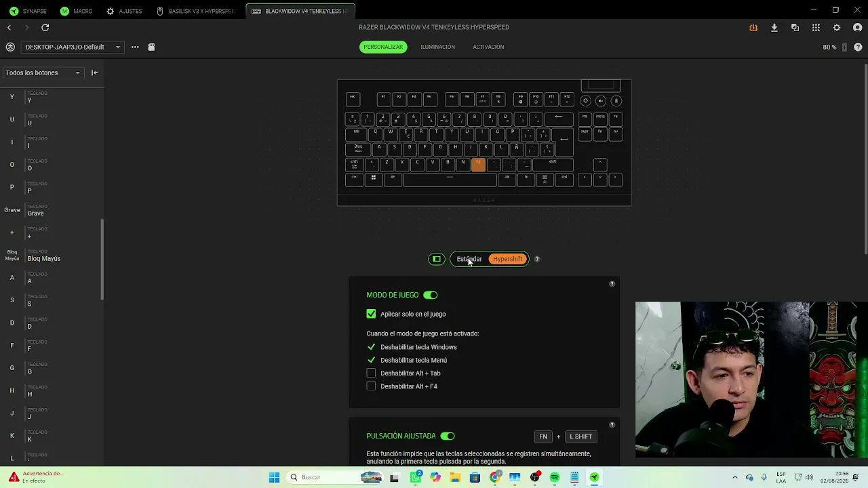This screenshot has height=488, width=868.
Task: Open help for the Modo de Juego panel
Action: [x=612, y=284]
